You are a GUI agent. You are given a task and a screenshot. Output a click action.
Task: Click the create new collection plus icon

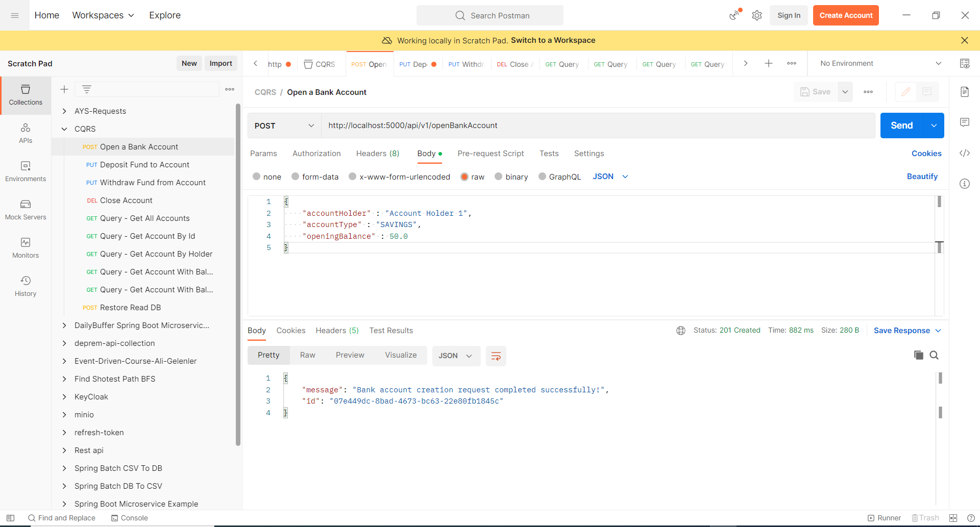(x=64, y=89)
